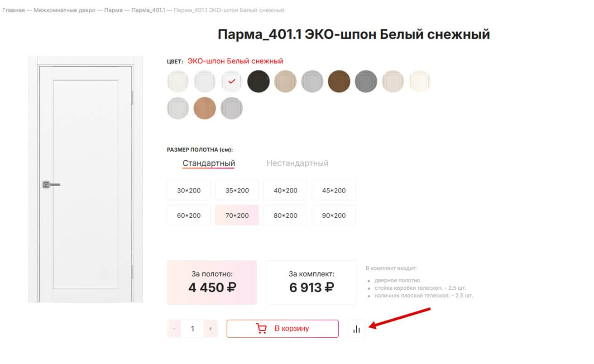Select the checked white snowy color swatch

coord(232,81)
